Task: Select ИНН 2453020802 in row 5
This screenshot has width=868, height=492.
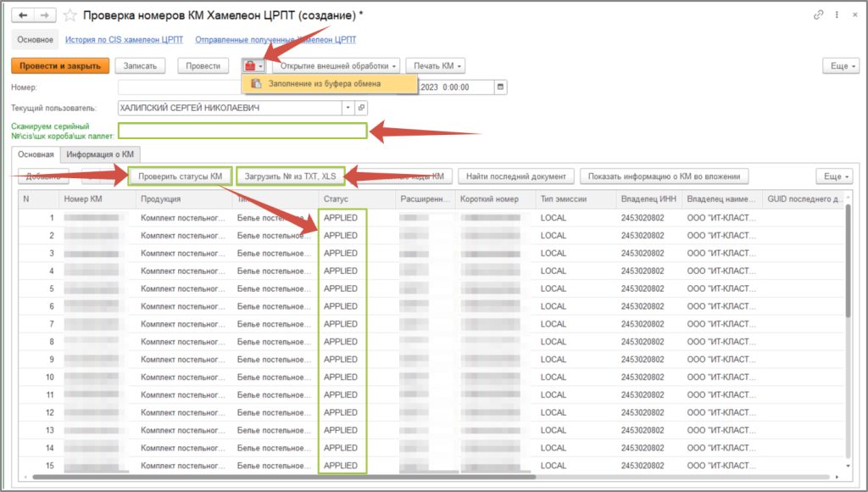Action: click(643, 288)
